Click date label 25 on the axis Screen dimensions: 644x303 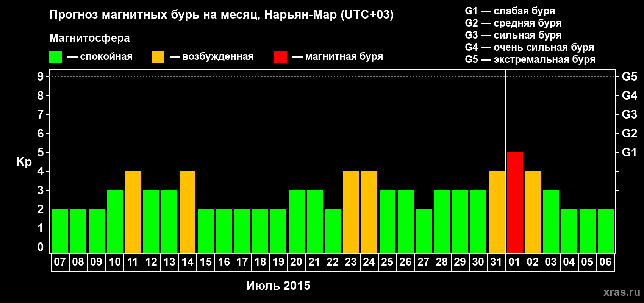pos(387,262)
